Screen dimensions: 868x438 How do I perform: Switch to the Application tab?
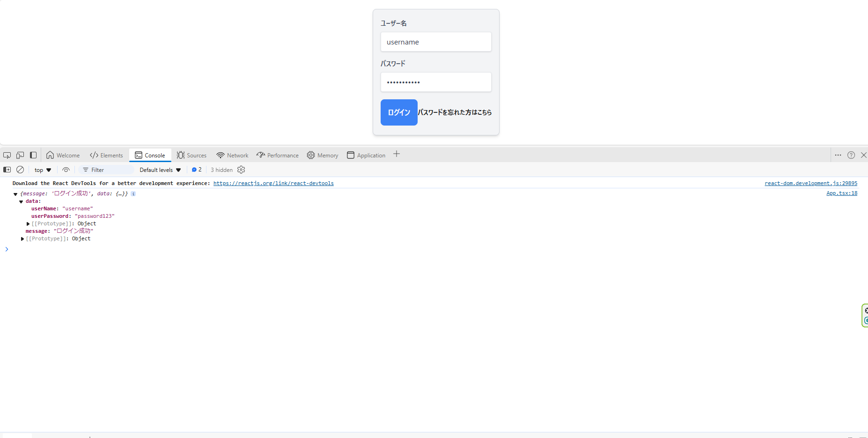[x=366, y=156]
